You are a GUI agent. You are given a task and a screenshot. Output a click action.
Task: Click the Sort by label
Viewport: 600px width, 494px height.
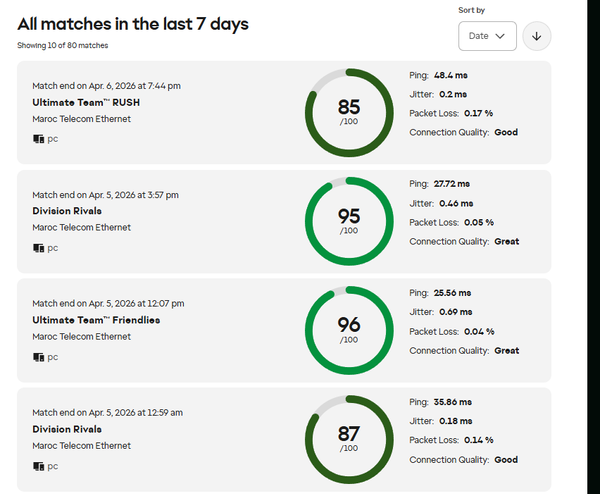[x=471, y=10]
